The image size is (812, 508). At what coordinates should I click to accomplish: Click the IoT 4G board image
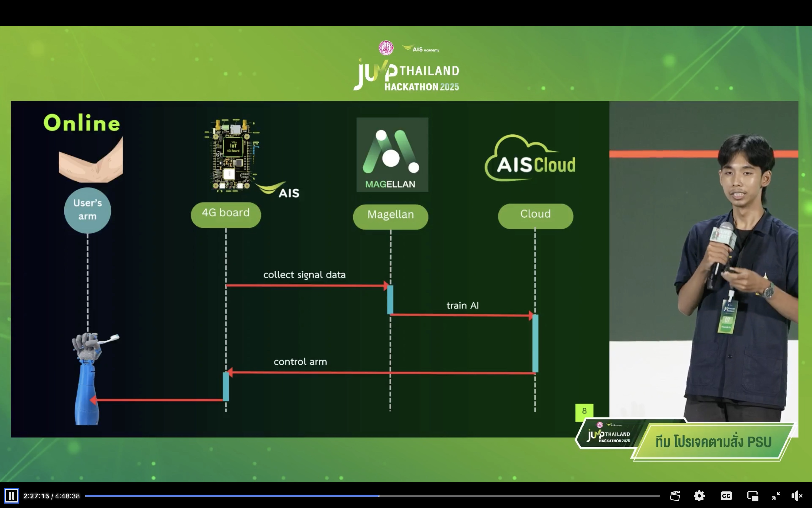coord(233,155)
